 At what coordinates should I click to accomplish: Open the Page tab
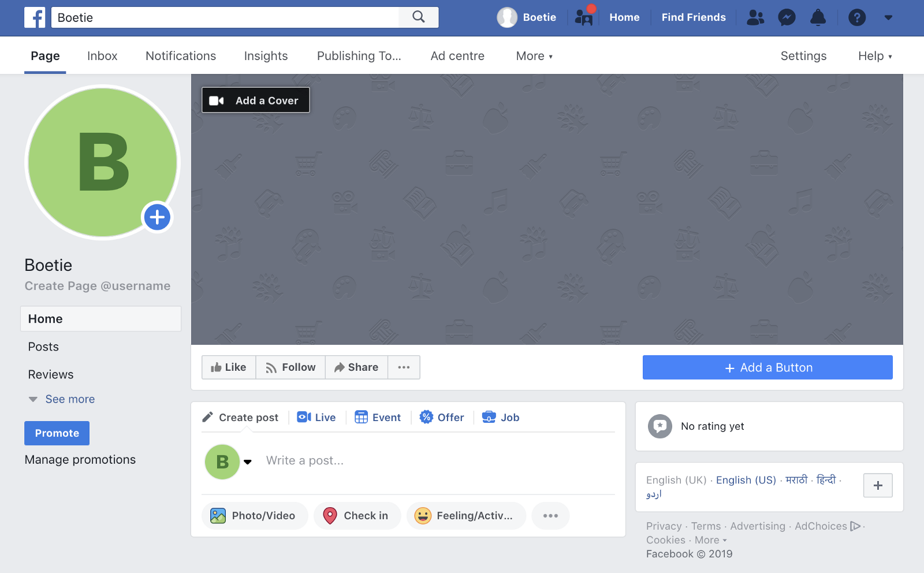45,56
